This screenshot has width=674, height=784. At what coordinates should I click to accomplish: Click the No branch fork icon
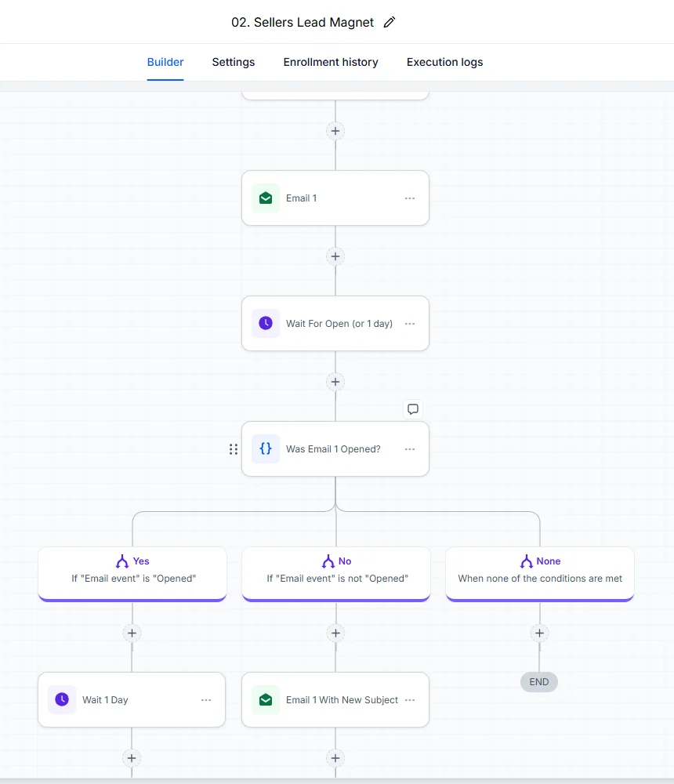[328, 561]
